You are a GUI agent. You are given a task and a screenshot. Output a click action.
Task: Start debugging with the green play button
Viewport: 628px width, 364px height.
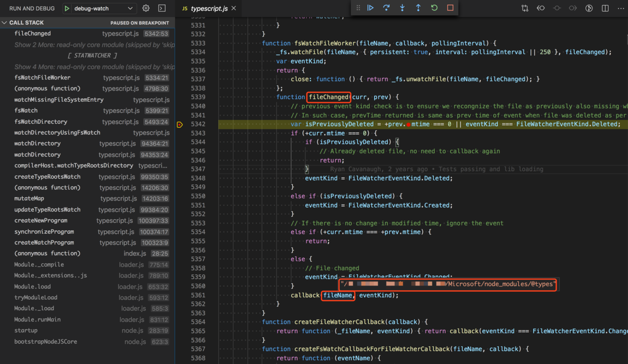tap(67, 9)
